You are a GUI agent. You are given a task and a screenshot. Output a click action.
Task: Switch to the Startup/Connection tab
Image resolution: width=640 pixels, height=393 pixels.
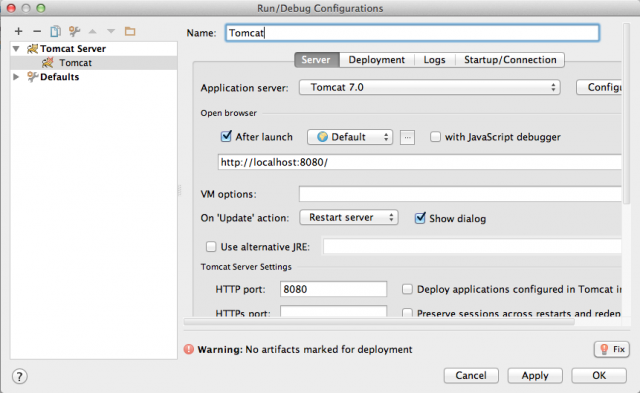[510, 60]
